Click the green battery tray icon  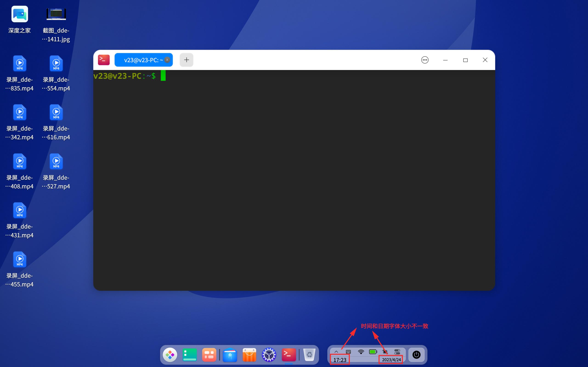click(373, 351)
